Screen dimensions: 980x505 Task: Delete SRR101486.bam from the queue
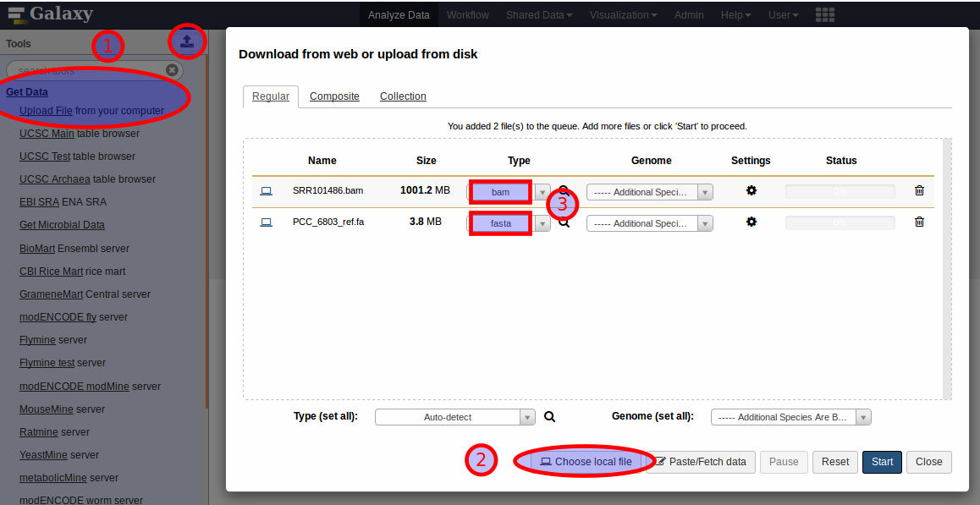919,190
